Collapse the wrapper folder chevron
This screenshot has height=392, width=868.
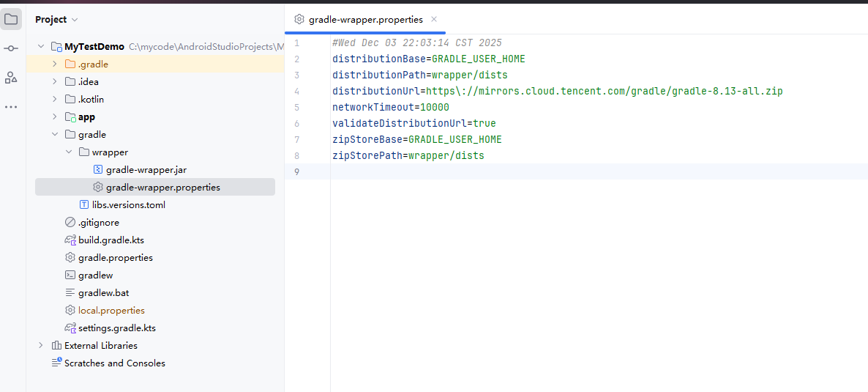click(69, 152)
